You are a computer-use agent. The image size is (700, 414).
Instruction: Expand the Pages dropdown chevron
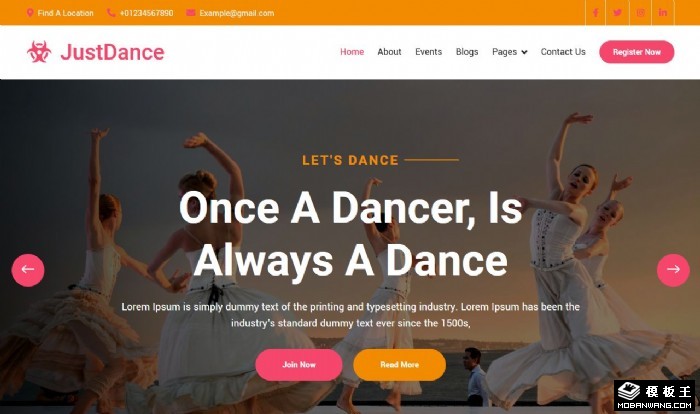[x=524, y=52]
